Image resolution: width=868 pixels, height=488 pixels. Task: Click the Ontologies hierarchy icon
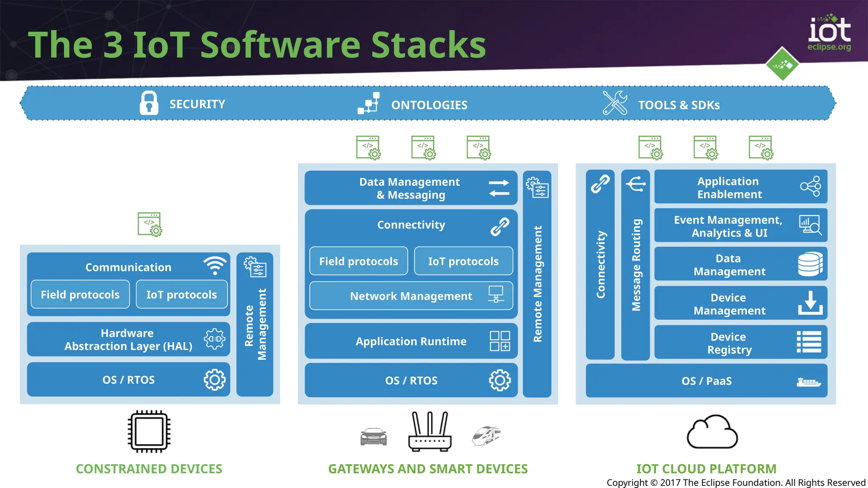[x=368, y=103]
